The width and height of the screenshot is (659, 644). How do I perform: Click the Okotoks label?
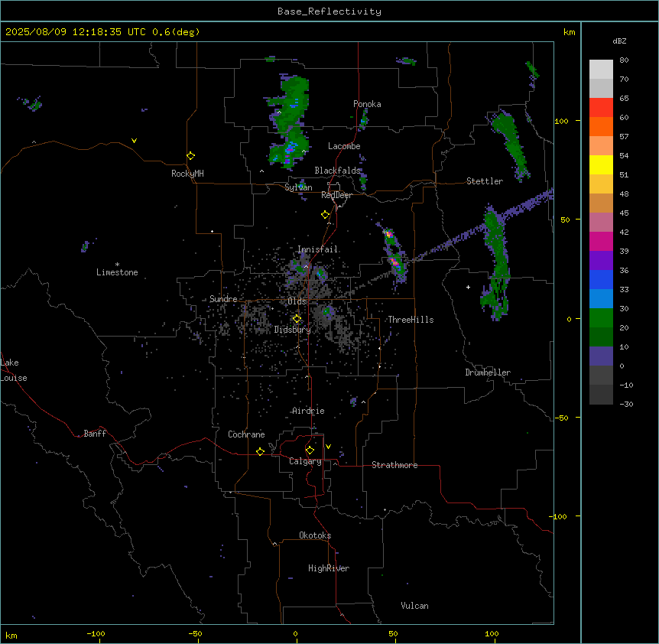(315, 535)
